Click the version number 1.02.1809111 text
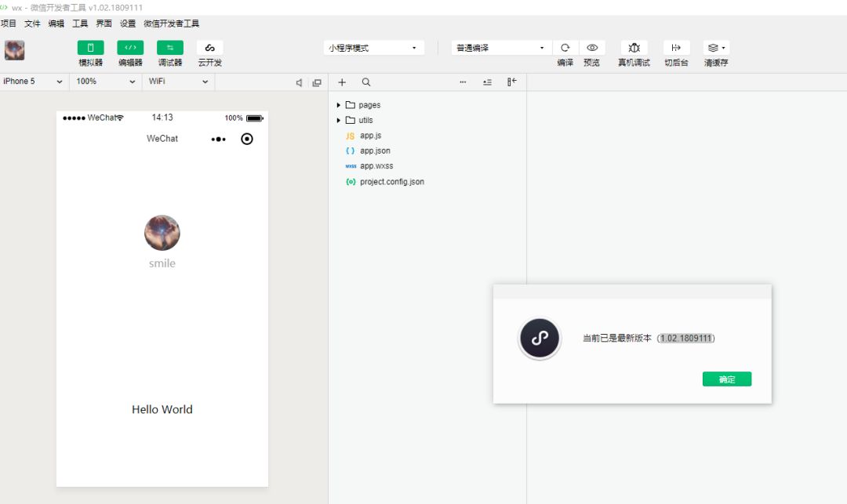 pyautogui.click(x=686, y=339)
